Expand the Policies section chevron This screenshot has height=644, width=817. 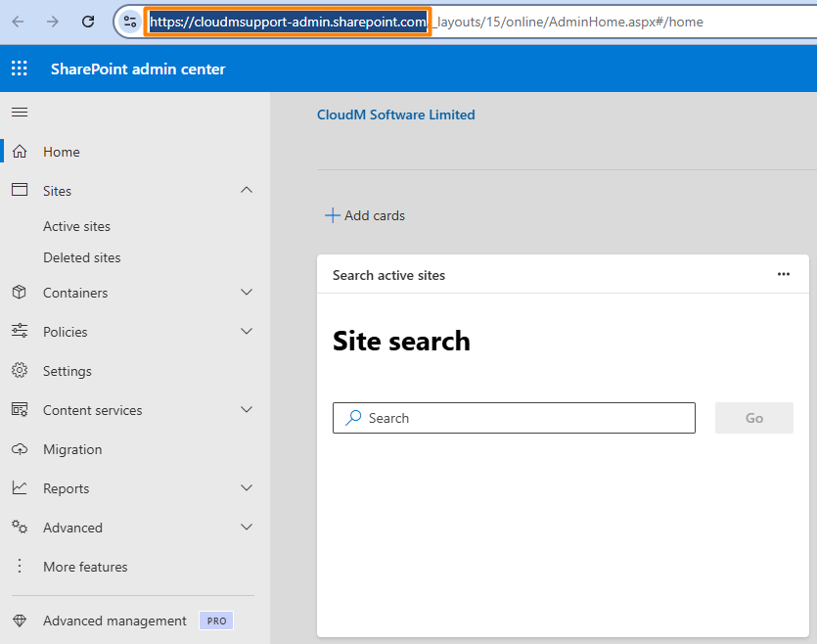(x=247, y=332)
